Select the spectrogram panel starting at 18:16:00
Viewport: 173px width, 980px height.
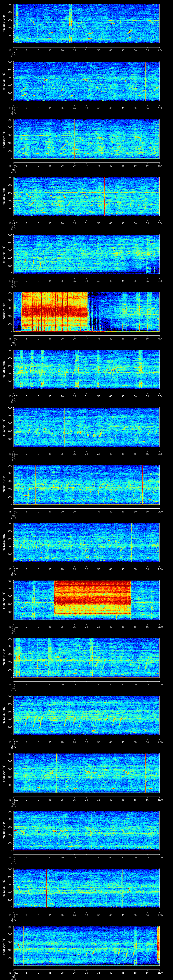[86, 888]
